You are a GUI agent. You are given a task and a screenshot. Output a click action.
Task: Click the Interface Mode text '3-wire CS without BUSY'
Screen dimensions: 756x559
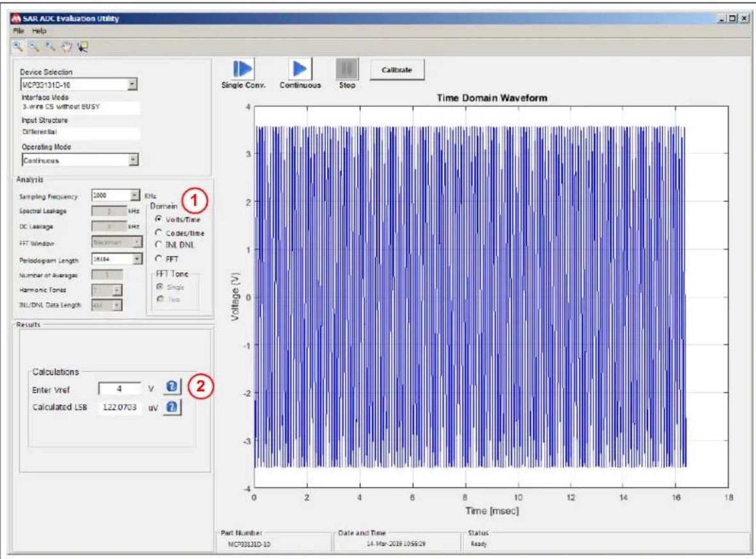[x=61, y=106]
